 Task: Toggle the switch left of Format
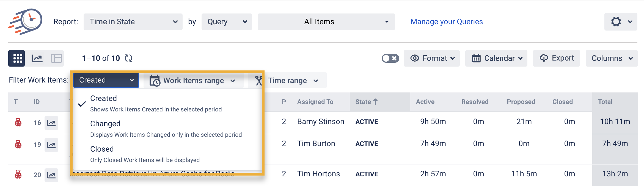390,58
